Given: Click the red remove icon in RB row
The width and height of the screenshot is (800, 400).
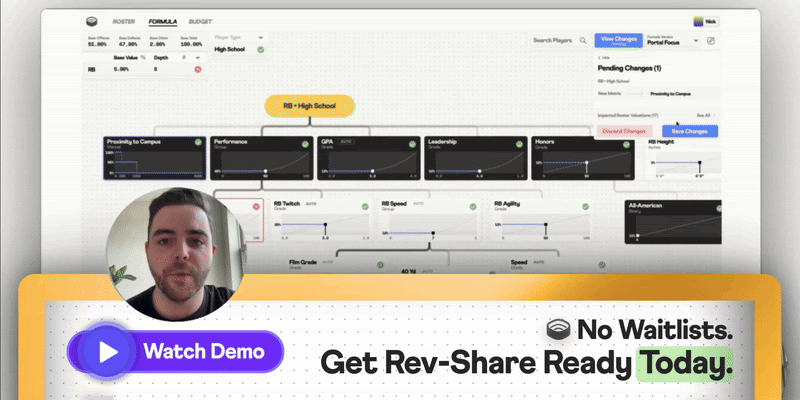Looking at the screenshot, I should point(197,69).
